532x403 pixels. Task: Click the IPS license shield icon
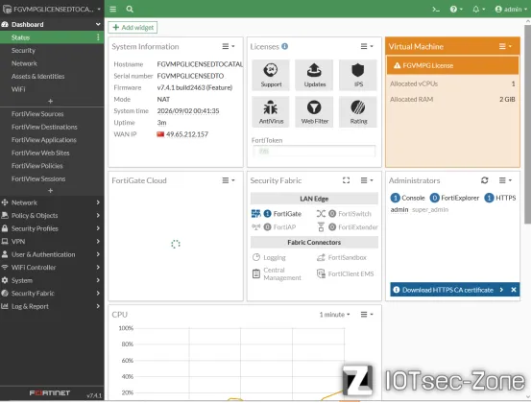click(x=358, y=75)
